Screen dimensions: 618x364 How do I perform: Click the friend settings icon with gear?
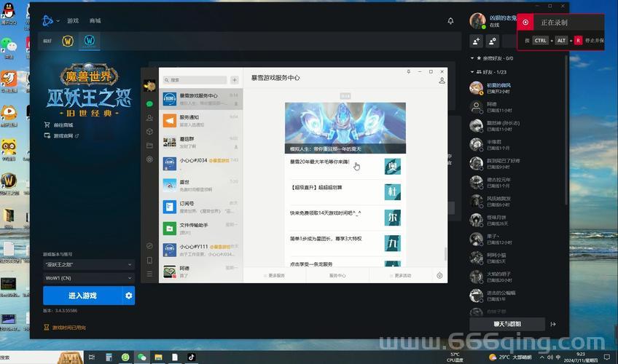coord(493,41)
